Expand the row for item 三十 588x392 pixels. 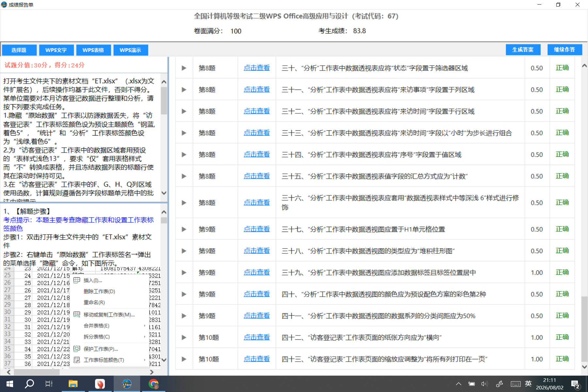point(184,68)
